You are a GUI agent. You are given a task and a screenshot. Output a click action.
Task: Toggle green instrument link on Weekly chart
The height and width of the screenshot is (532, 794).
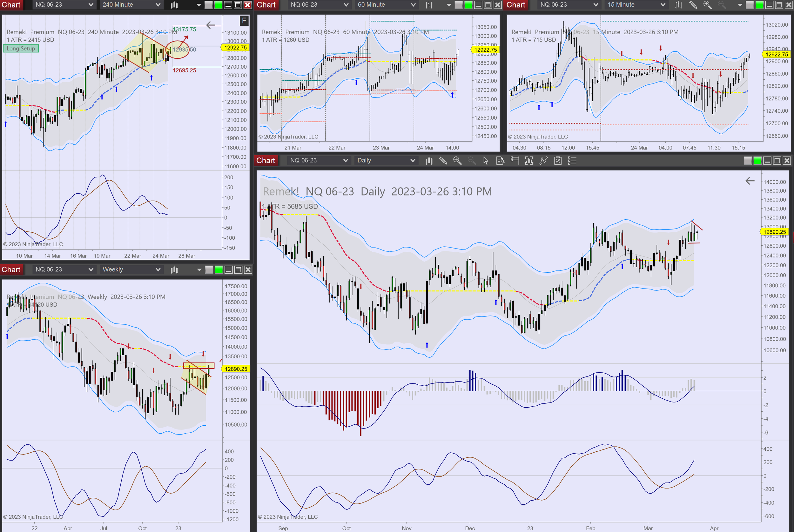[x=219, y=270]
